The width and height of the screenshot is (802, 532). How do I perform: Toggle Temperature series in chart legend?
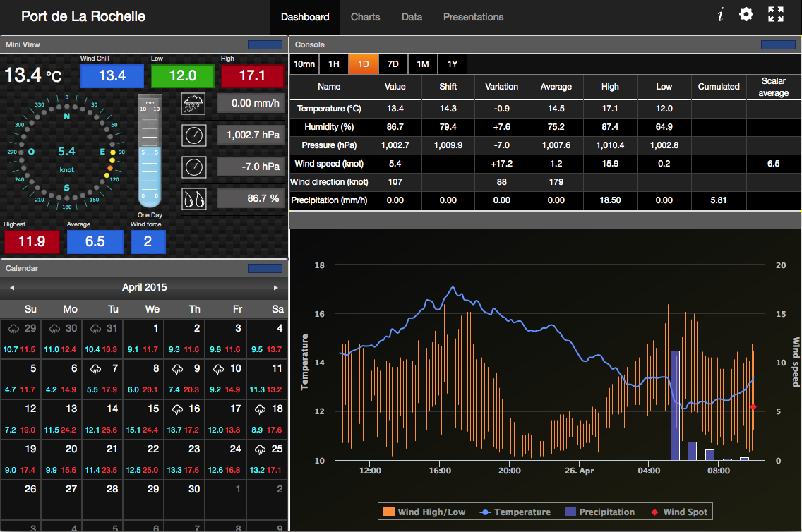515,512
